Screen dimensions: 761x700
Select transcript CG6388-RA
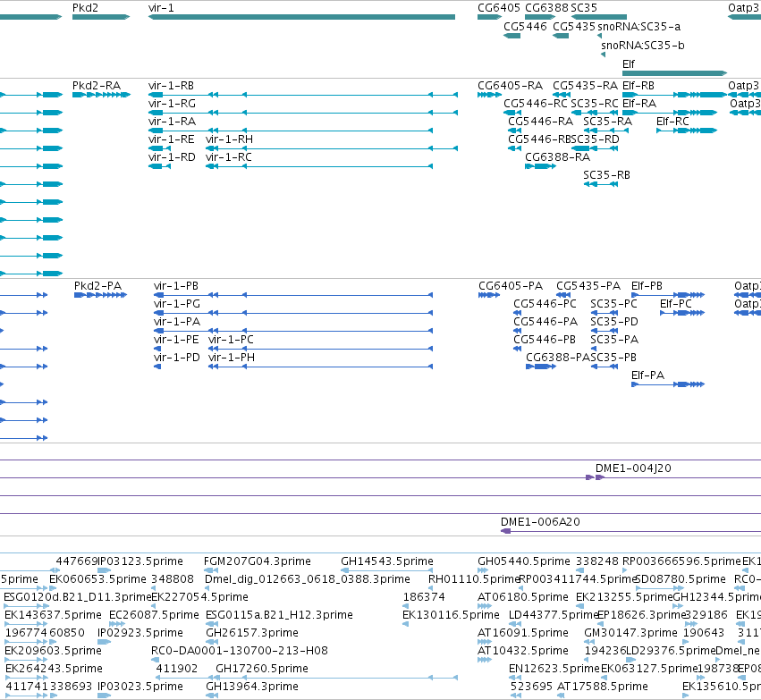point(558,157)
